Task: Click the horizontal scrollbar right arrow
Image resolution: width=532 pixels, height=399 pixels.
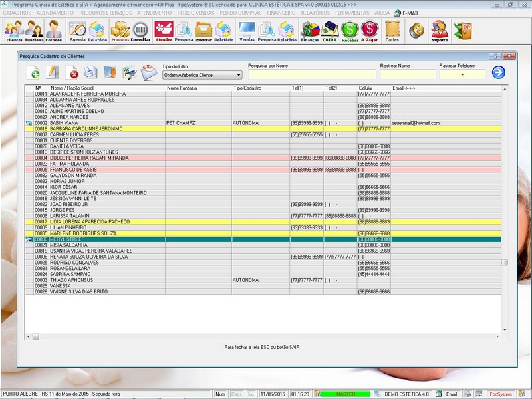Action: coord(497,337)
